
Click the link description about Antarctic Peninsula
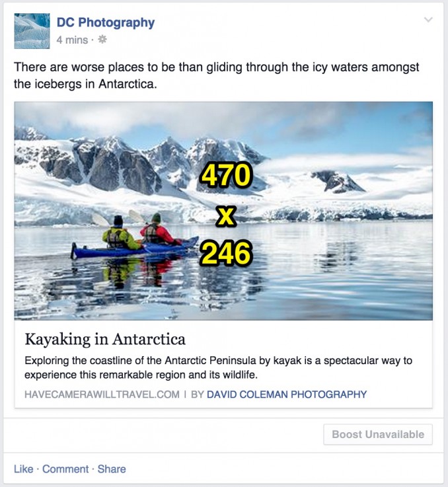point(218,367)
